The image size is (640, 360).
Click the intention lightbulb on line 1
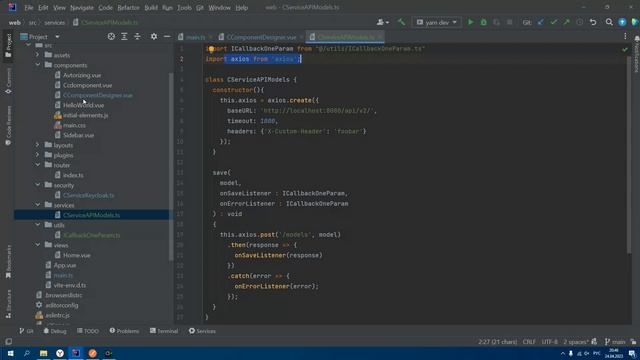(211, 49)
